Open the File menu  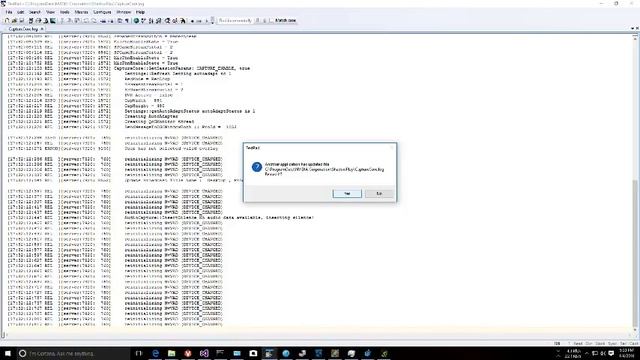point(9,12)
